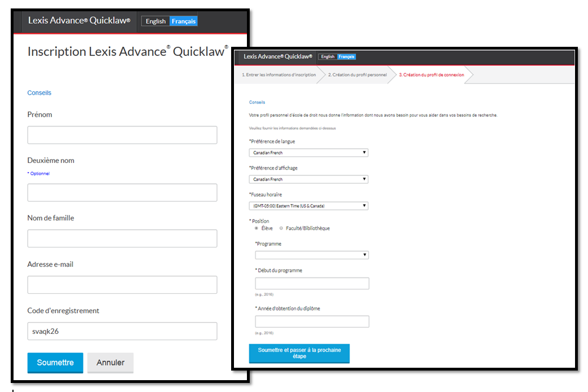Click the blue Optionnel note under Deuxième nom
Viewport: 588px width, 392px height.
point(39,173)
